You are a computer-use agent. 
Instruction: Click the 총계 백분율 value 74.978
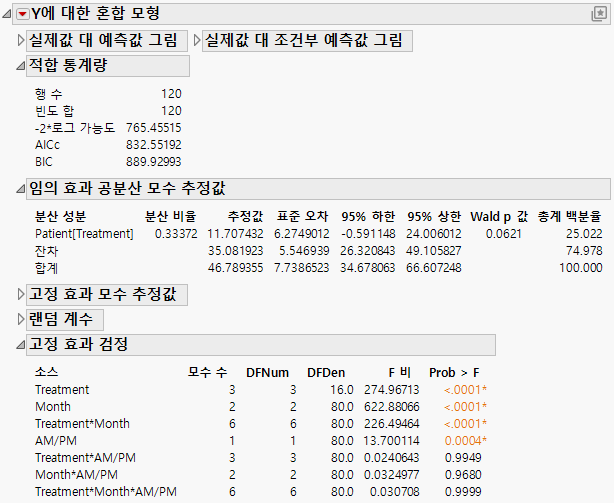[x=584, y=251]
